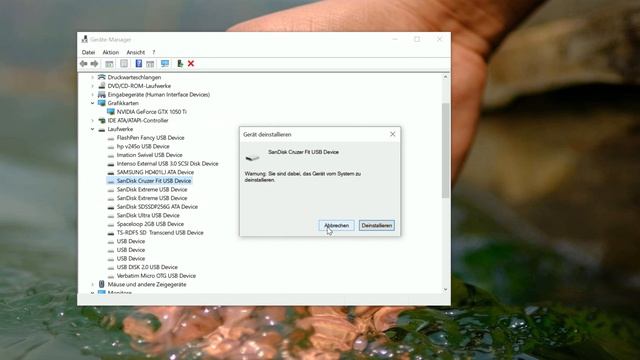Click the red X uninstall toolbar icon
640x360 pixels.
(191, 64)
